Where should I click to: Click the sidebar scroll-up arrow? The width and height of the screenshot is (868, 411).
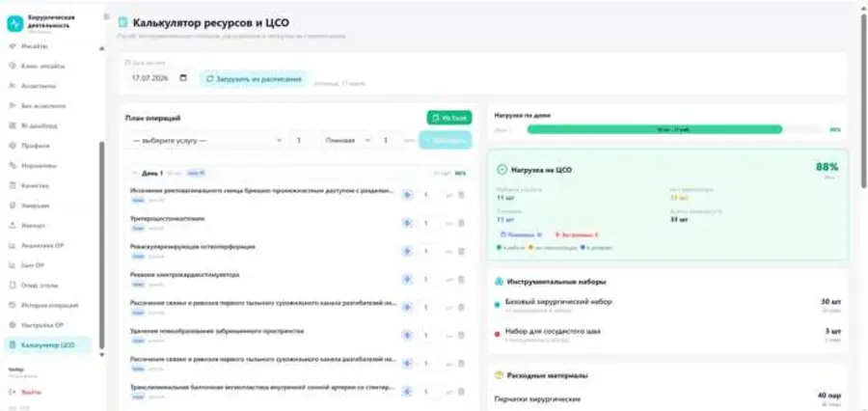point(102,49)
